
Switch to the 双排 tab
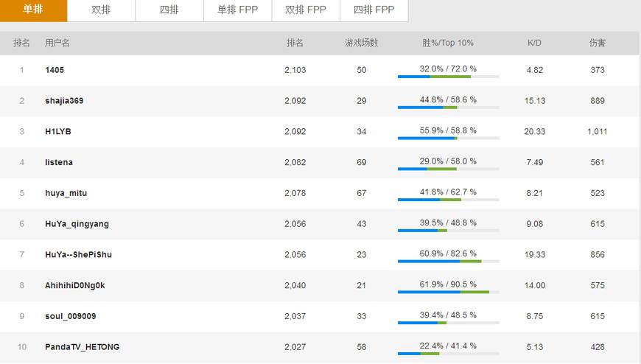[x=101, y=10]
